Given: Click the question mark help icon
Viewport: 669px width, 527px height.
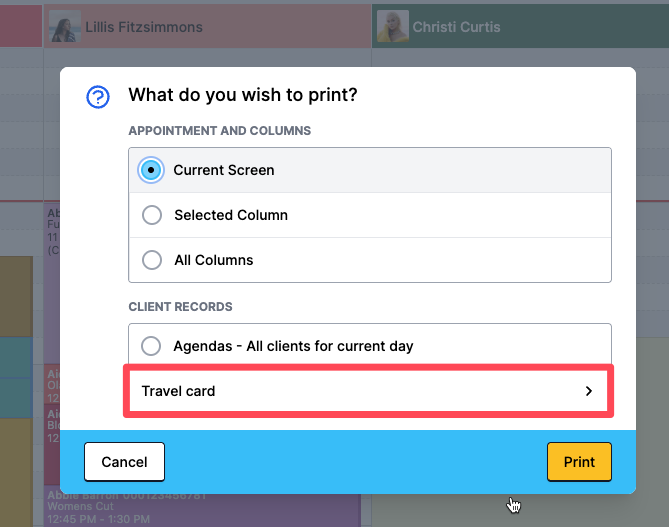Looking at the screenshot, I should pyautogui.click(x=98, y=97).
